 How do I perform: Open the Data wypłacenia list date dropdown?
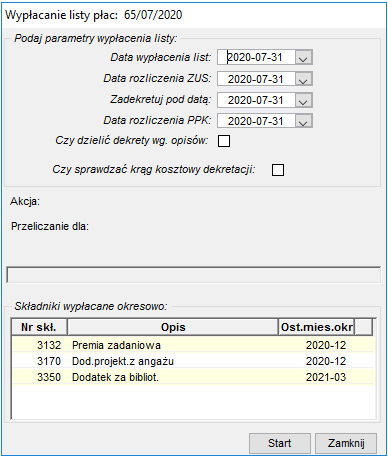tap(303, 58)
